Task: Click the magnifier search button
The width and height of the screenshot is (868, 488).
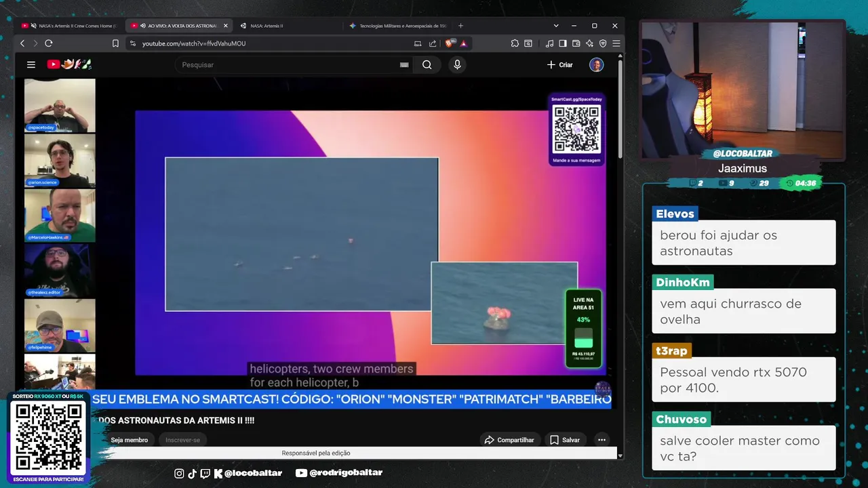Action: pos(427,65)
